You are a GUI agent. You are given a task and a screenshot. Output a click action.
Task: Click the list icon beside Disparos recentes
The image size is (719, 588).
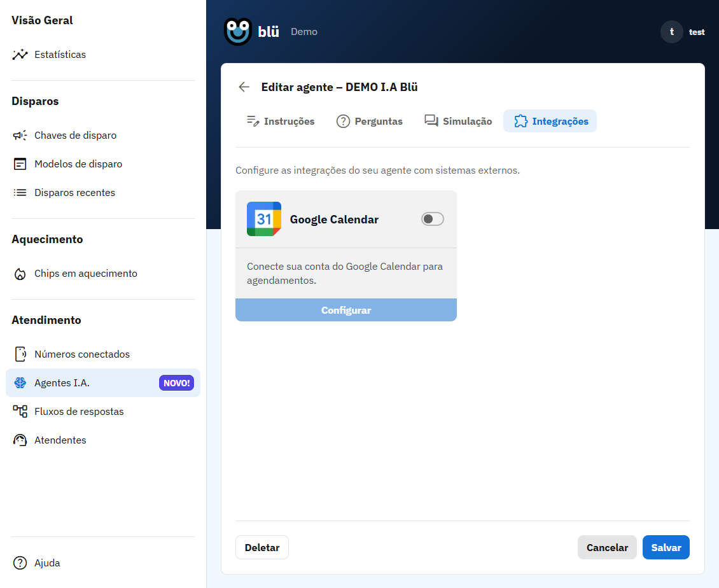(x=20, y=193)
